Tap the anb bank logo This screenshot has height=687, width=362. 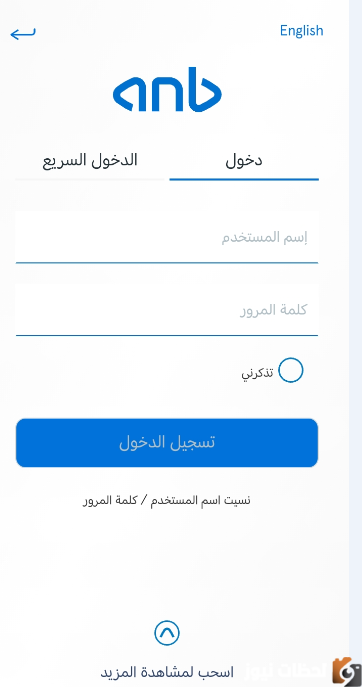click(167, 89)
